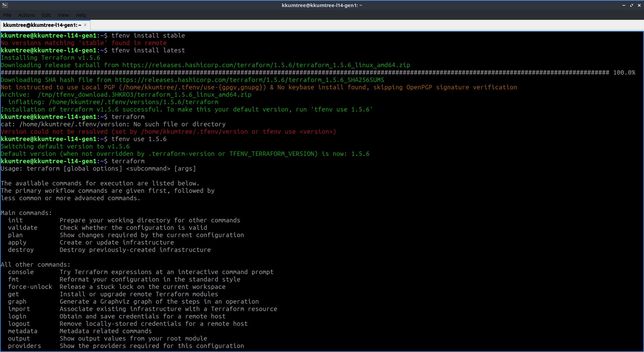Image resolution: width=644 pixels, height=352 pixels.
Task: Click the 'Main commands:' heading
Action: tap(26, 213)
